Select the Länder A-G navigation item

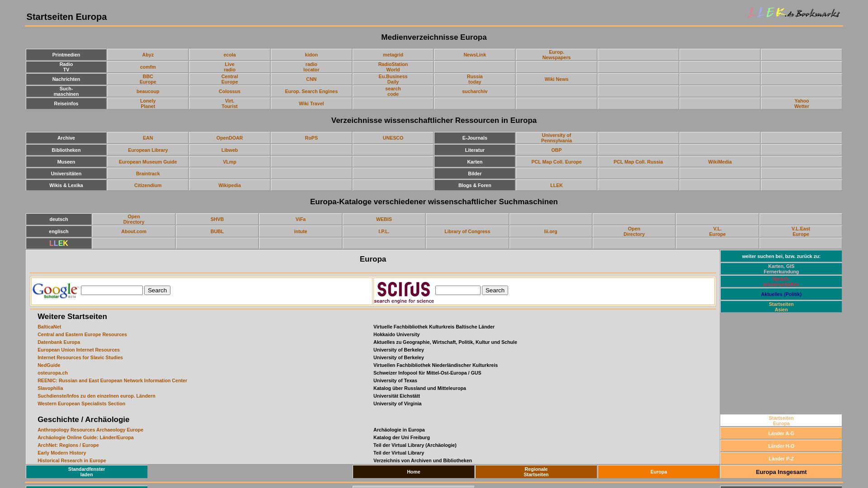[x=781, y=433]
